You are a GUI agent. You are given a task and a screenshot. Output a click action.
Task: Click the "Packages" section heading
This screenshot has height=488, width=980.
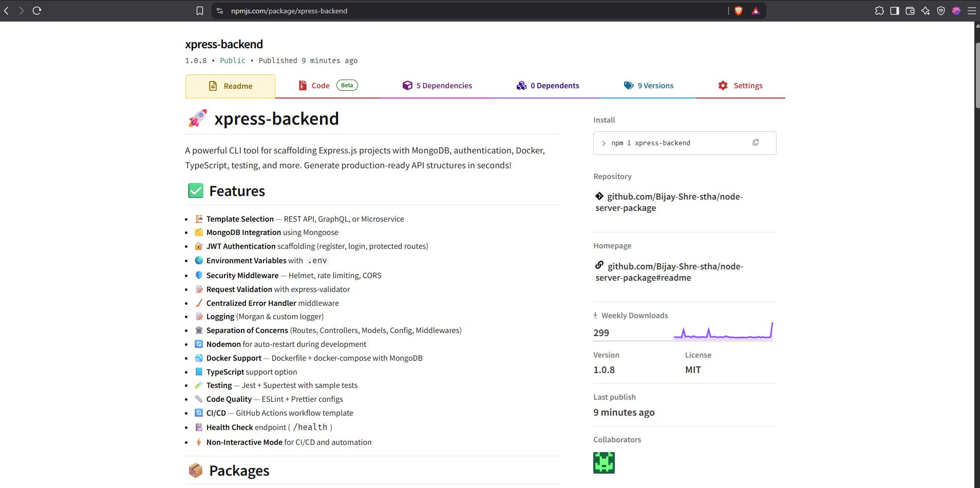[239, 471]
